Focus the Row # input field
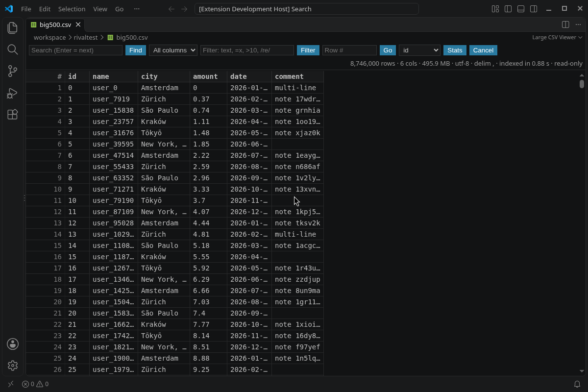The width and height of the screenshot is (588, 392). click(x=349, y=50)
